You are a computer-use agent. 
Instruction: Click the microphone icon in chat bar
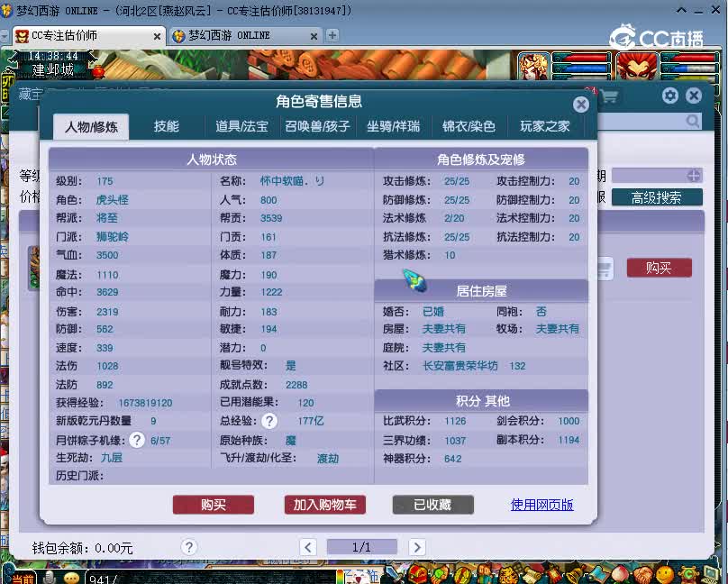50,577
